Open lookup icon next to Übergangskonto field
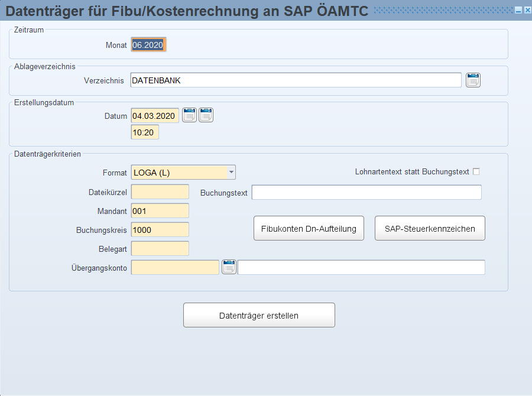Viewport: 532px width, 396px height. click(x=229, y=267)
